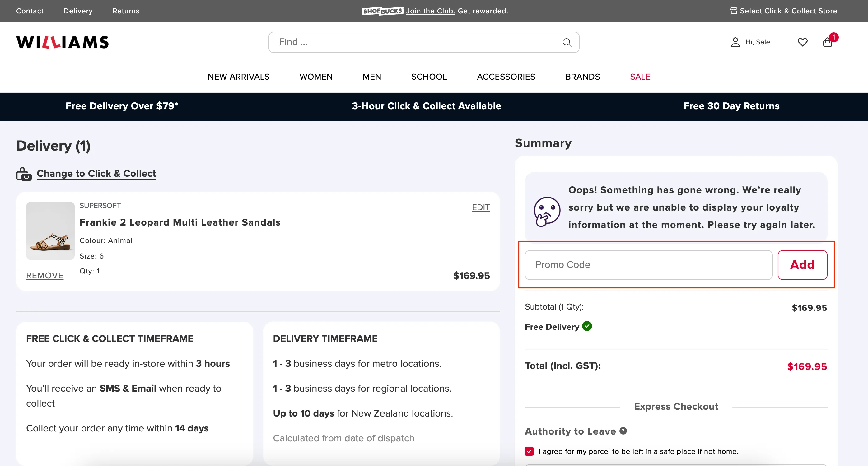
Task: Open the School menu
Action: (429, 77)
